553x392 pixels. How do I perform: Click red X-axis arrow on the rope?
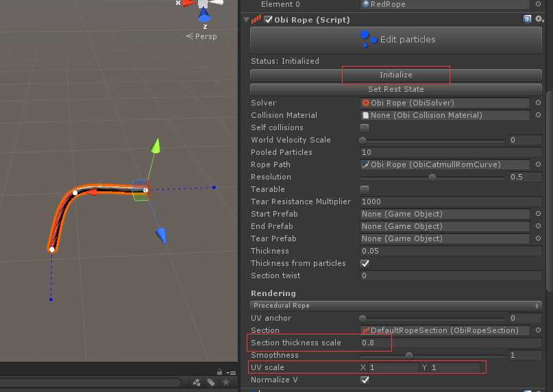pos(92,192)
